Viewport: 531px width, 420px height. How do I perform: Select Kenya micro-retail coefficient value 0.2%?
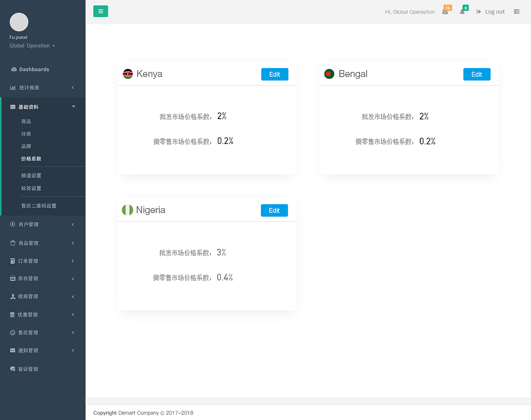[x=225, y=141]
